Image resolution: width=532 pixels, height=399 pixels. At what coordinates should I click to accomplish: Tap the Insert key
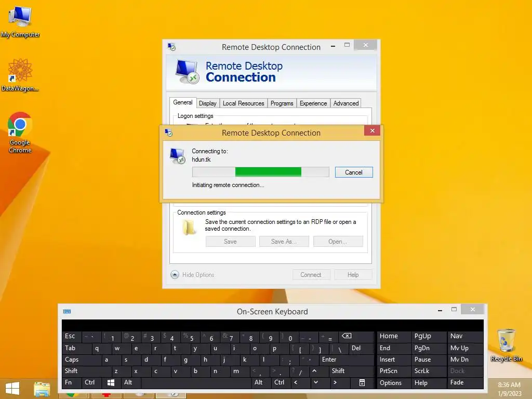394,360
